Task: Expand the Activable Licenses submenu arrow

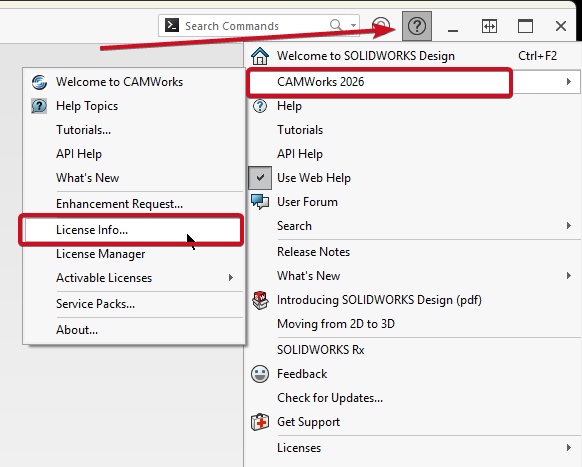Action: click(231, 278)
